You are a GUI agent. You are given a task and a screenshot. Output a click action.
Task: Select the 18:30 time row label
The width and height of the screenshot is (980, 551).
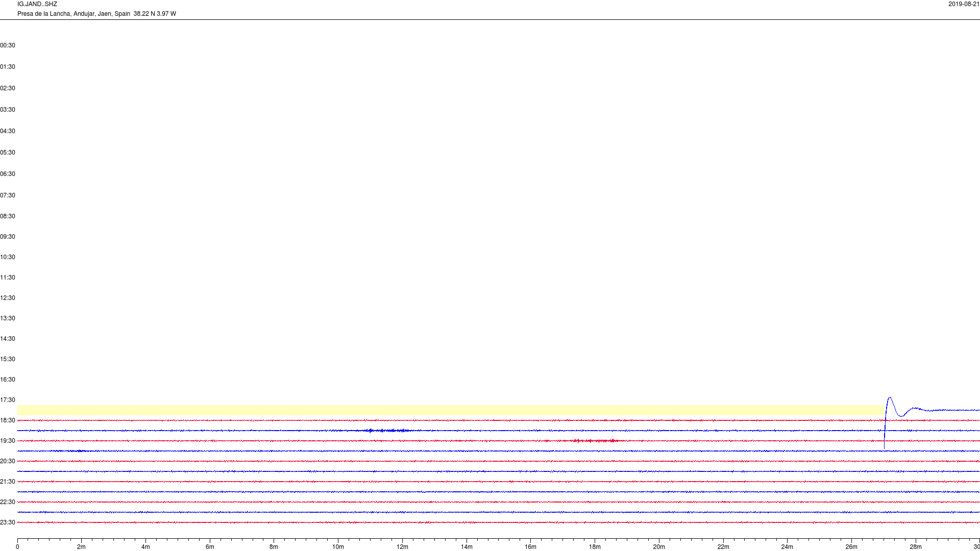click(8, 420)
